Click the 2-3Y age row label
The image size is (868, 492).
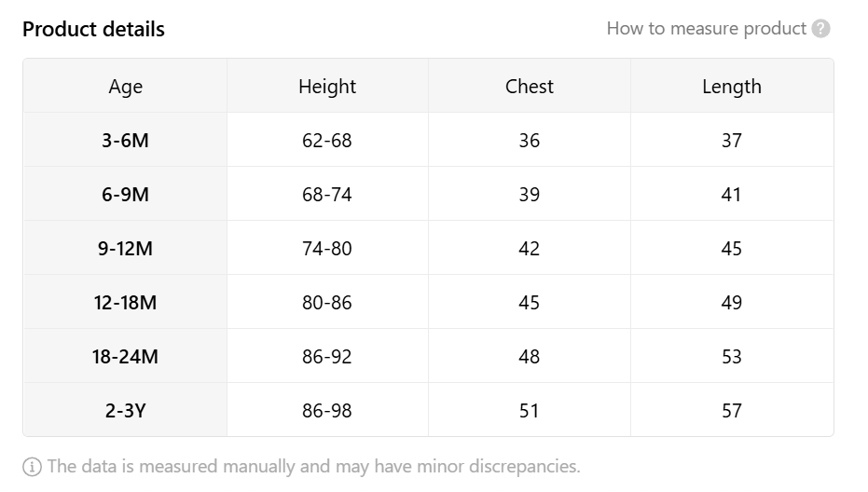125,411
